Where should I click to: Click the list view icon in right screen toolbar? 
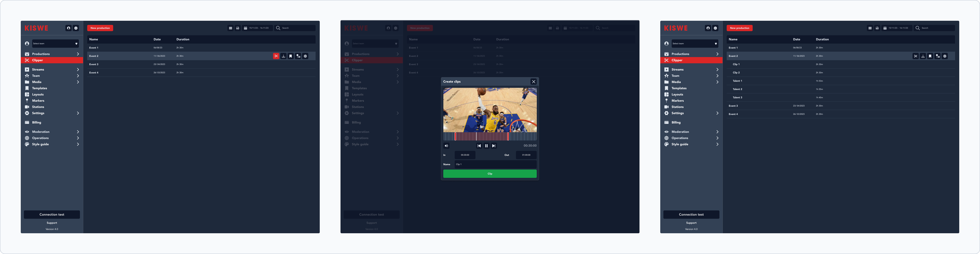pos(870,28)
